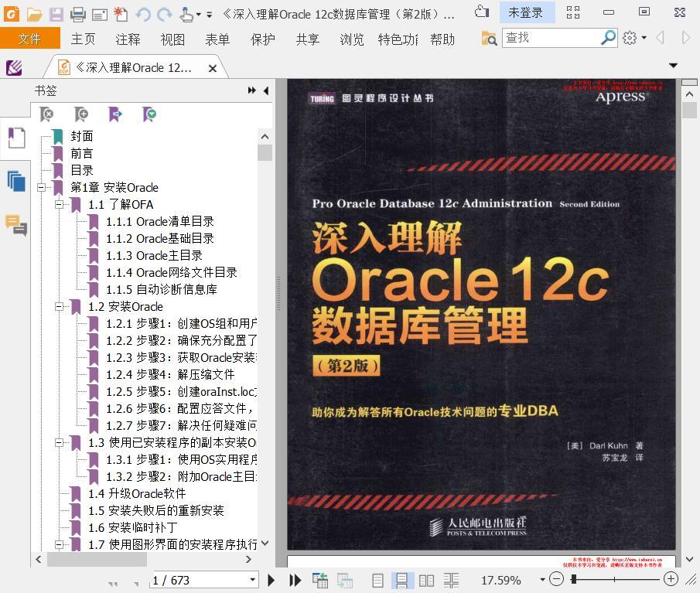
Task: Collapse the 1.3 bookmark node
Action: click(60, 443)
